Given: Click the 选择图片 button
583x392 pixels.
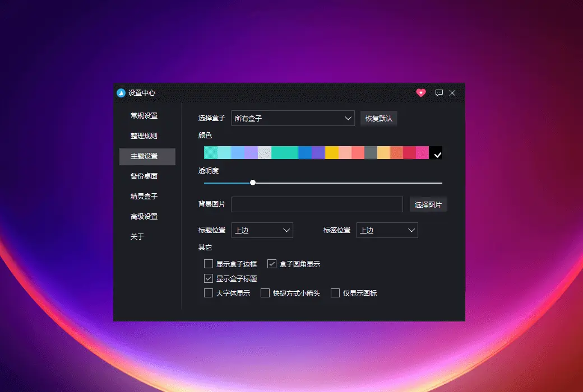Looking at the screenshot, I should [428, 204].
